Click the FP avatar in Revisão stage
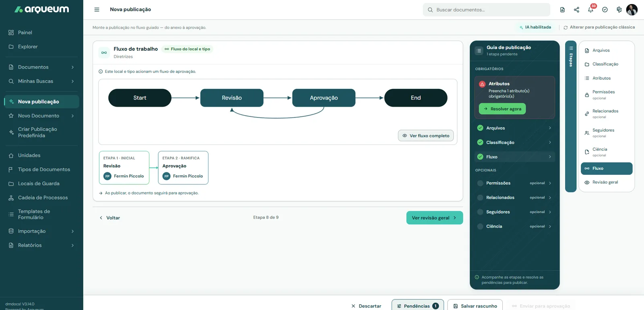 click(107, 176)
